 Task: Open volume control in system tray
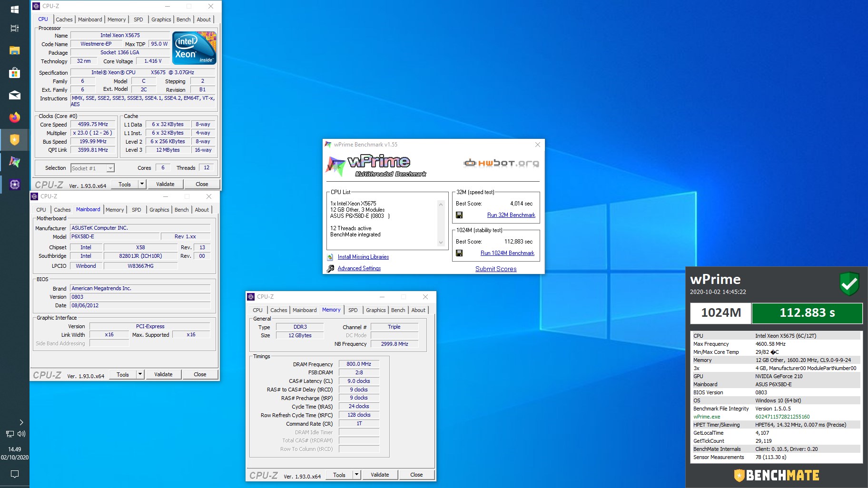tap(21, 434)
